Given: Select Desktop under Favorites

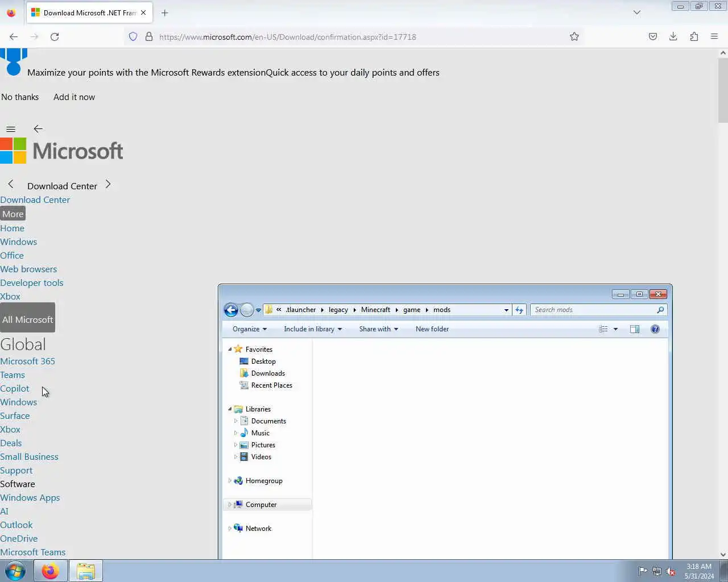Looking at the screenshot, I should coord(263,361).
